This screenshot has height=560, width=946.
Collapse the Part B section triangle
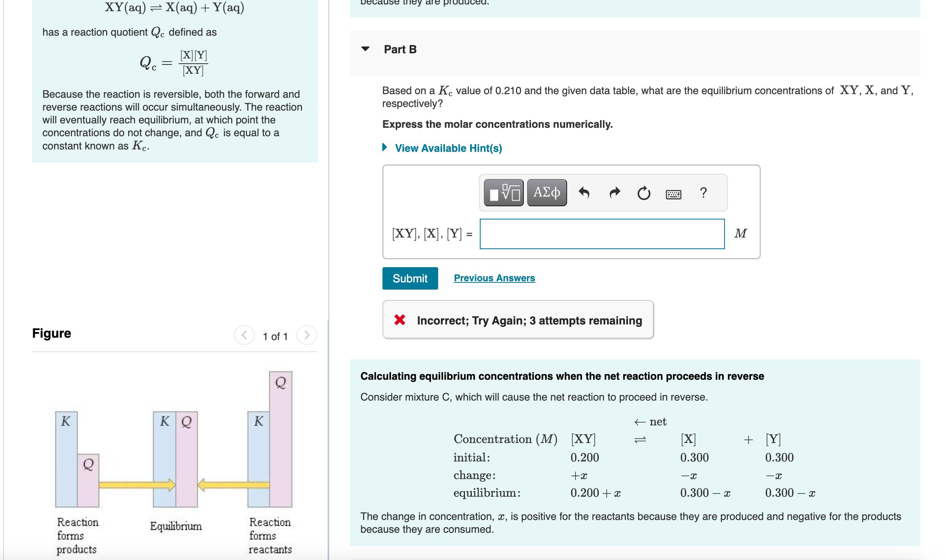365,49
